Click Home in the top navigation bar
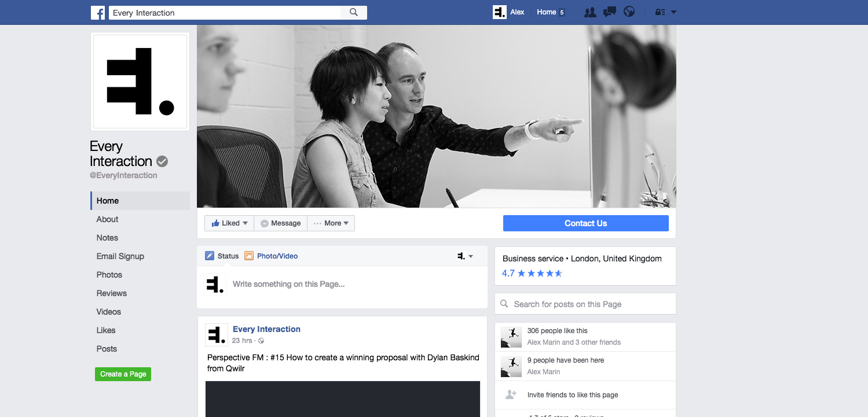868x417 pixels. click(x=546, y=12)
